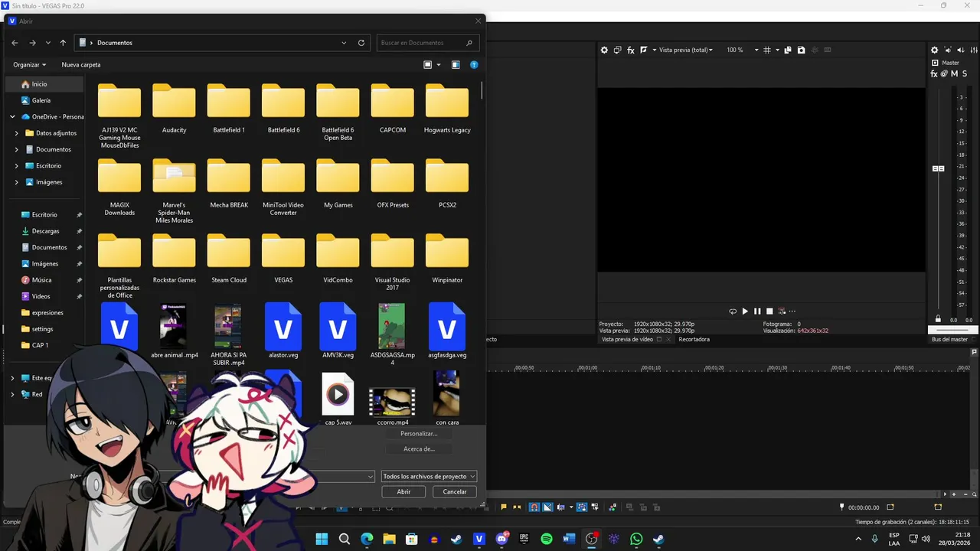This screenshot has height=551, width=980.
Task: Click the help icon in the Abrir dialog
Action: (x=474, y=65)
